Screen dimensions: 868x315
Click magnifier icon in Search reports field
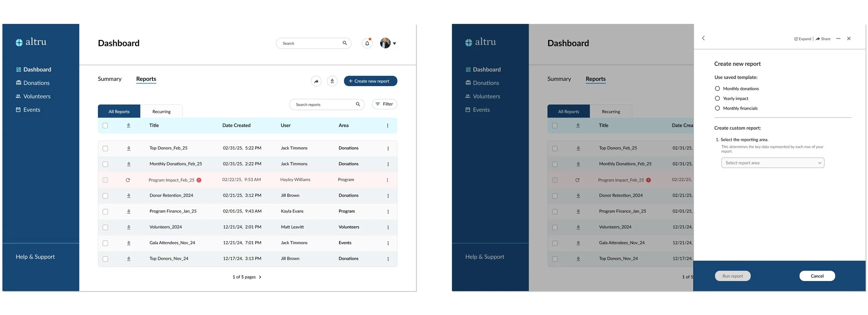(x=358, y=104)
